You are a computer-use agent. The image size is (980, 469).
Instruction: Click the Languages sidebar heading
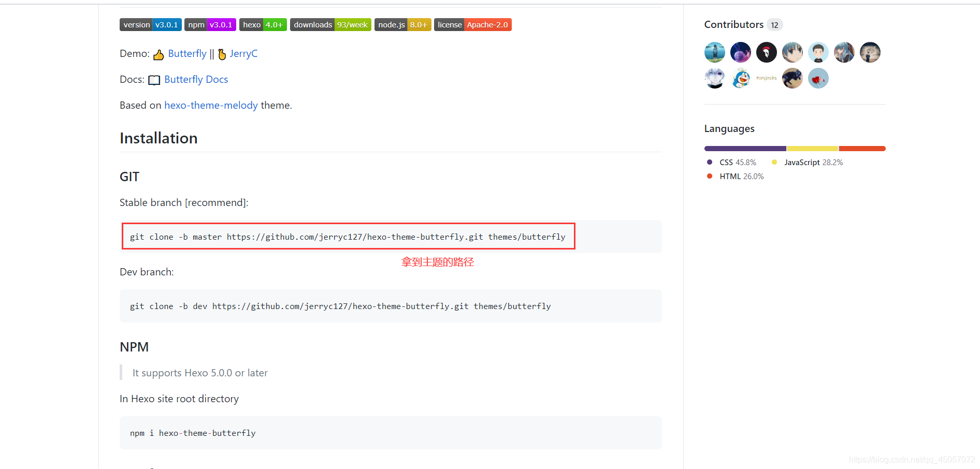[x=729, y=129]
